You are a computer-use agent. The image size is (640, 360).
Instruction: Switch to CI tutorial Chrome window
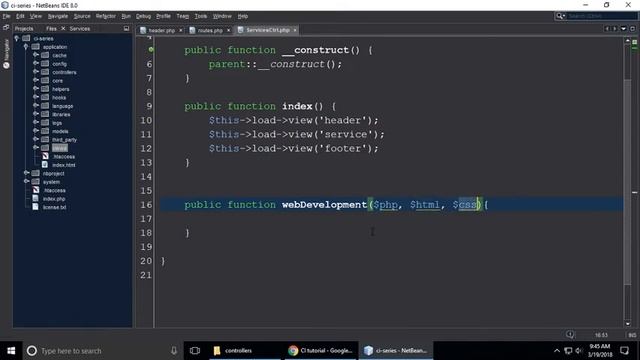320,351
